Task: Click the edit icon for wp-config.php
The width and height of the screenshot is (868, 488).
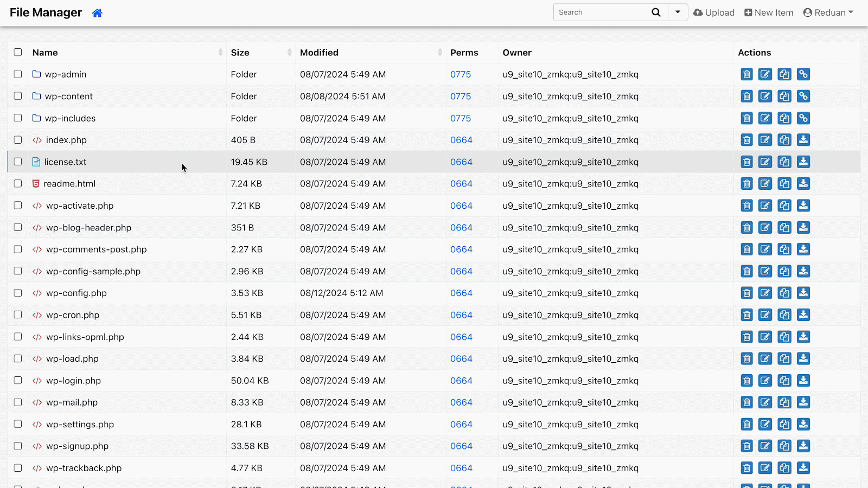Action: (765, 293)
